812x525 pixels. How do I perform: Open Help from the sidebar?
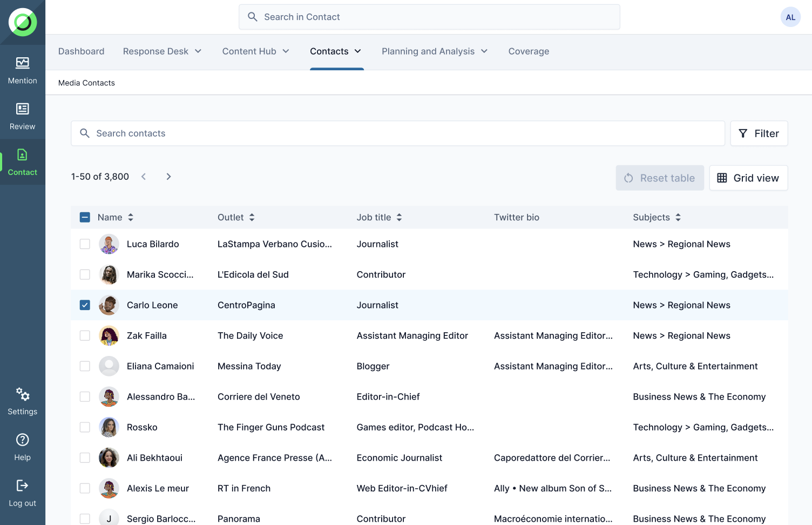(23, 448)
